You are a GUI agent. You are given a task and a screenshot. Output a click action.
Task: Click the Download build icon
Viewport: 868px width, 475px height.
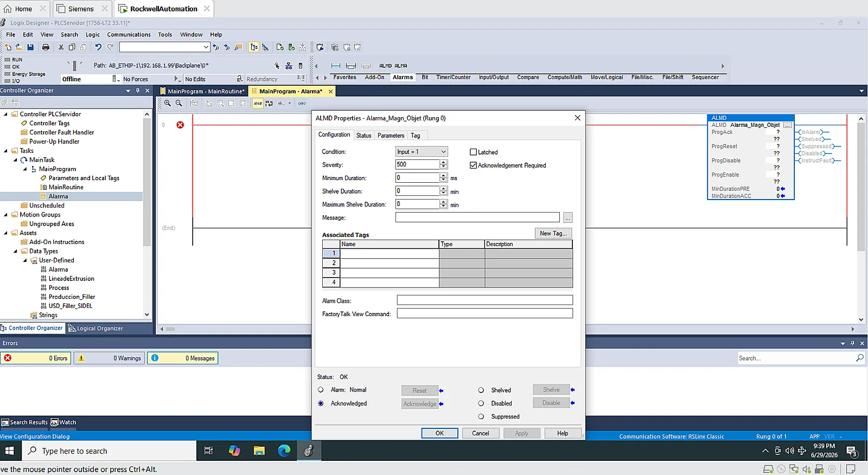click(302, 47)
